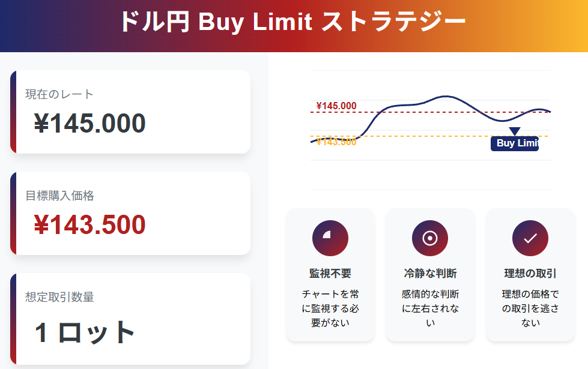Viewport: 588px width, 369px height.
Task: Click the blue price curve peak on chart
Action: pos(446,97)
